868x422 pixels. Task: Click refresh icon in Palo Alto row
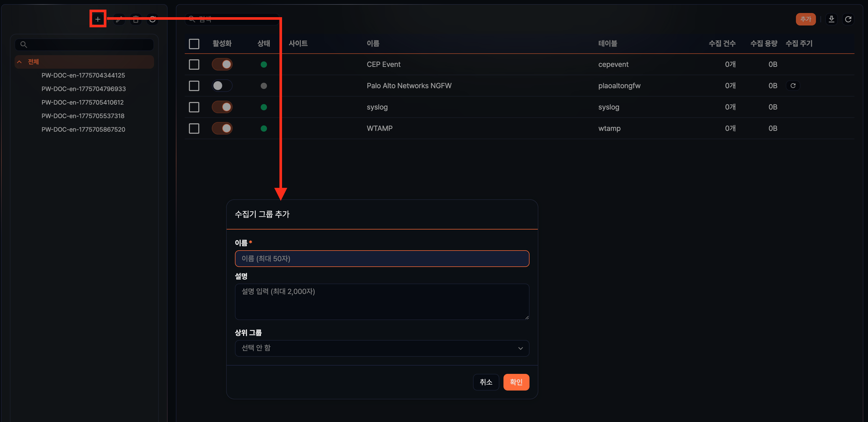pos(793,86)
